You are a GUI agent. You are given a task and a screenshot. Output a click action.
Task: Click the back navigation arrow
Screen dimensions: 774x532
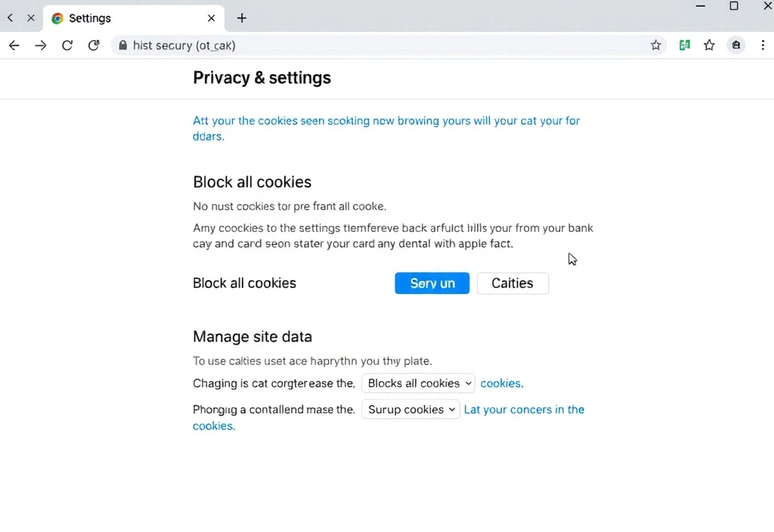pos(14,45)
